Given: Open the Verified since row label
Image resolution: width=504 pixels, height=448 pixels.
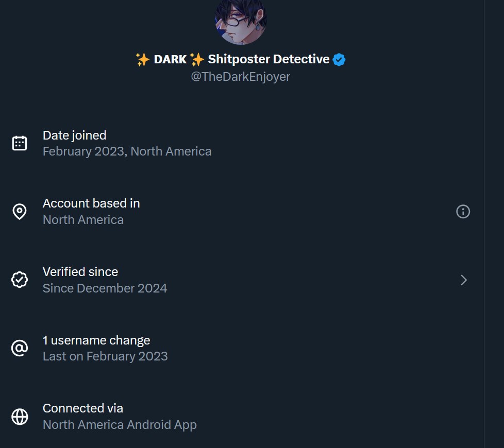Looking at the screenshot, I should (x=80, y=272).
